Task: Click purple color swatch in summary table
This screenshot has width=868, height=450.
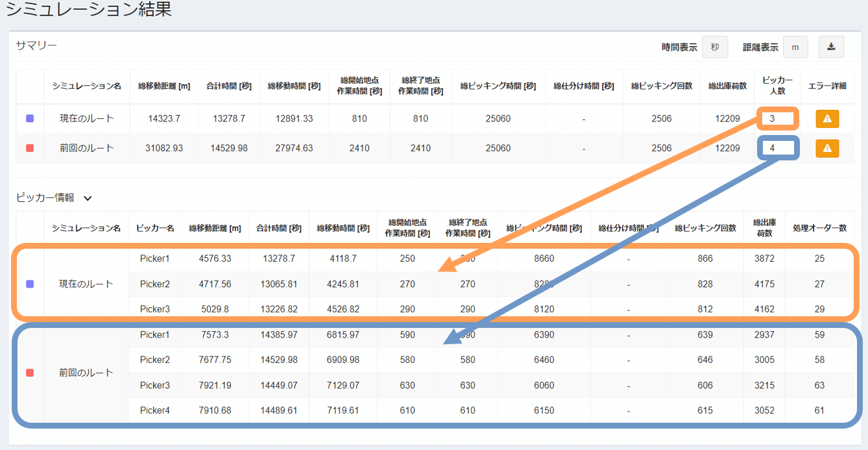Action: [x=30, y=119]
